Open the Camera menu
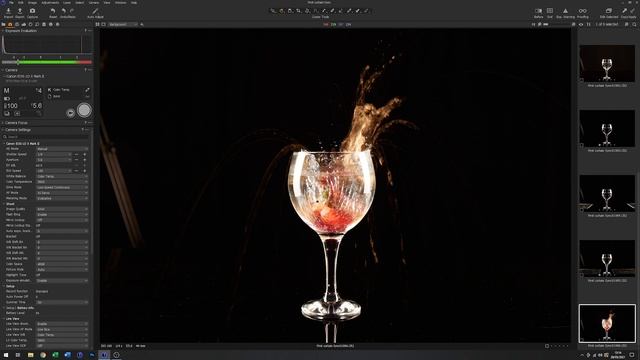The image size is (640, 360). pos(93,2)
